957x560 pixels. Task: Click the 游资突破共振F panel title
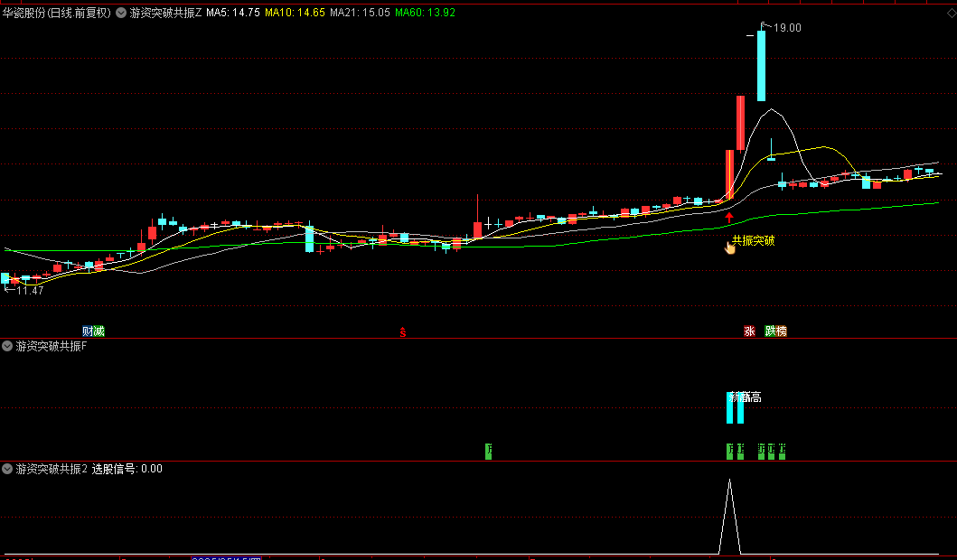pos(52,347)
